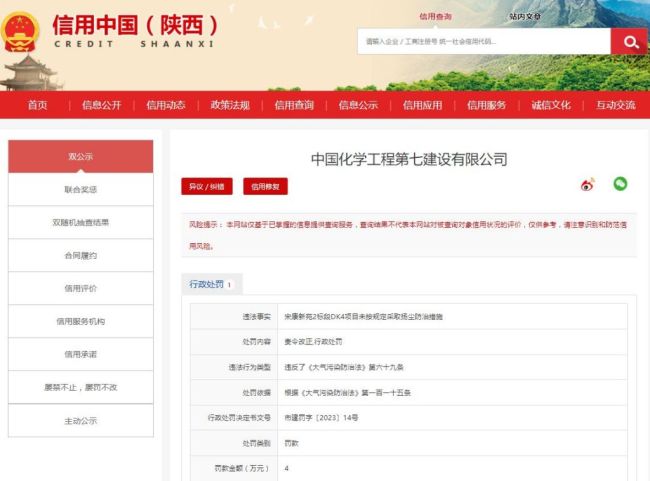650x481 pixels.
Task: Select the 站内文章 search tab
Action: tap(525, 17)
